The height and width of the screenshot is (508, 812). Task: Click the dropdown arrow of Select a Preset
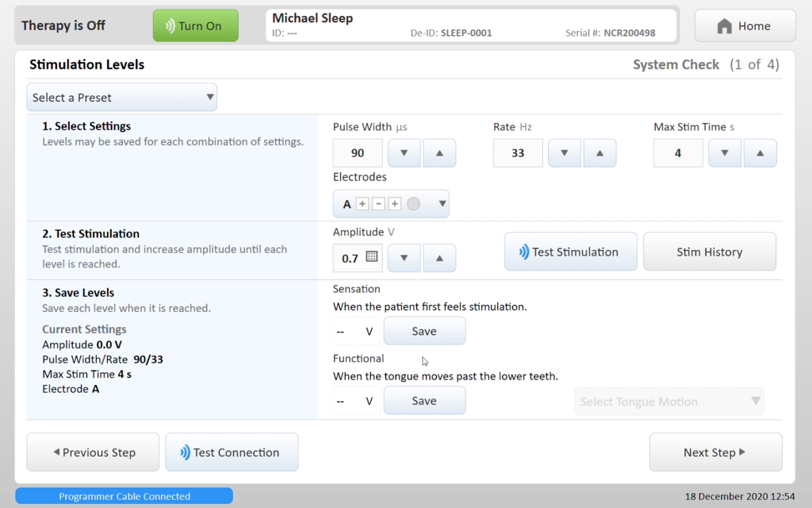[209, 97]
